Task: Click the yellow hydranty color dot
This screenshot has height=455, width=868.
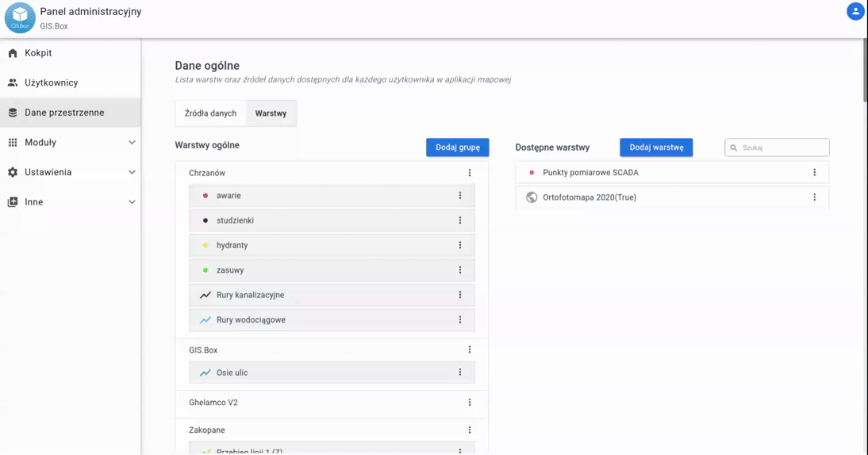Action: click(205, 246)
